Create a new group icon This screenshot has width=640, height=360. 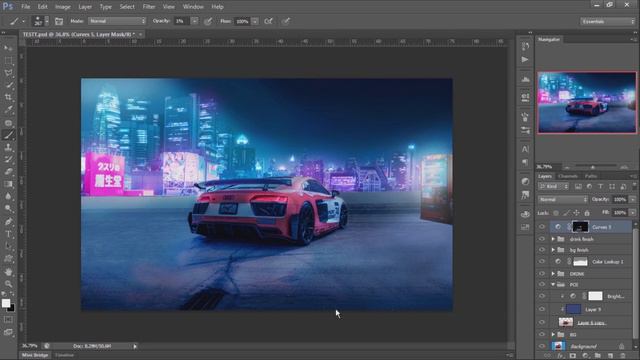coord(598,356)
